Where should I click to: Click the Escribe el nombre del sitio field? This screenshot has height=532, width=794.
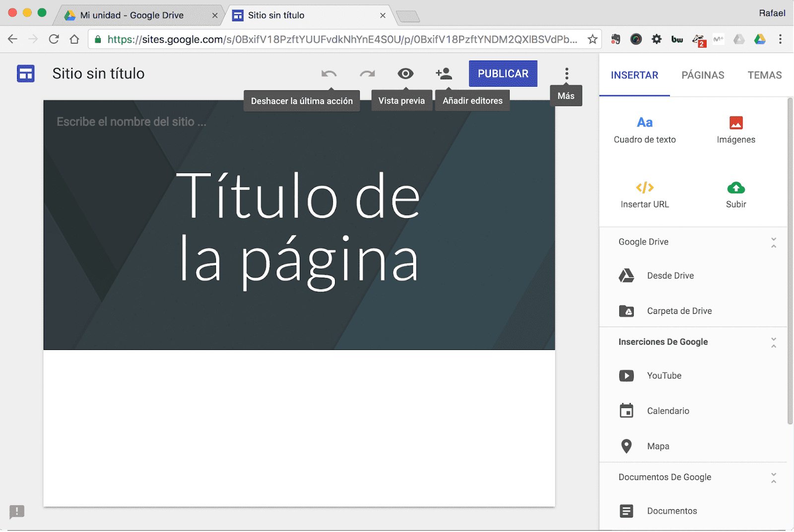tap(132, 121)
